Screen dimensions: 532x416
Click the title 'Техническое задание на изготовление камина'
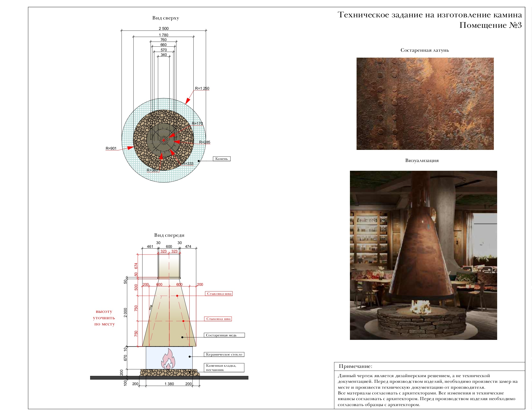pos(429,15)
